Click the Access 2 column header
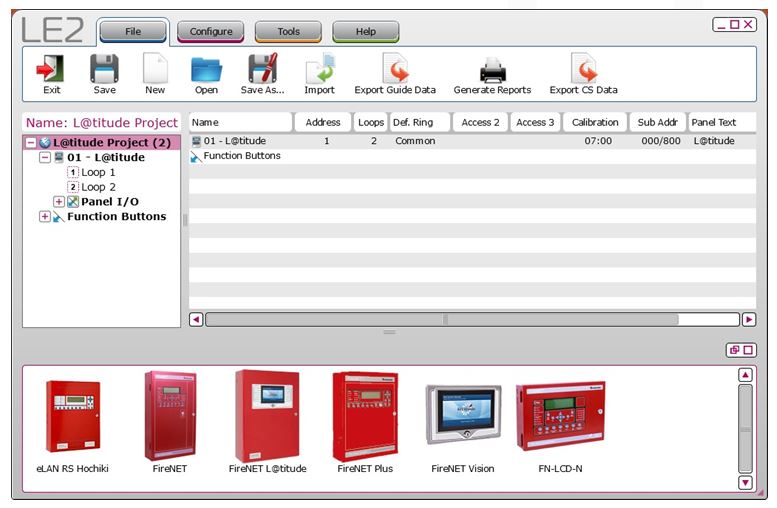 tap(480, 122)
